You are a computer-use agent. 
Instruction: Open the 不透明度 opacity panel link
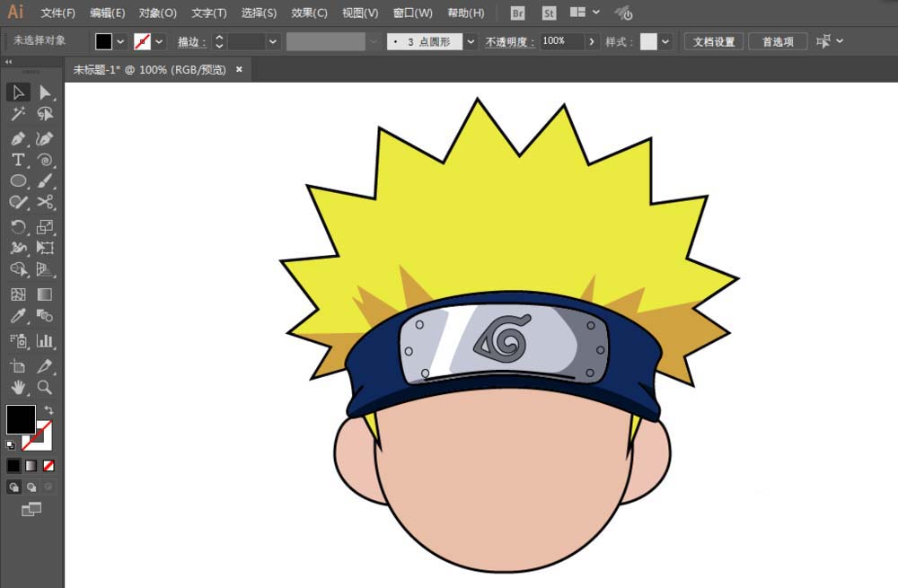pos(509,42)
